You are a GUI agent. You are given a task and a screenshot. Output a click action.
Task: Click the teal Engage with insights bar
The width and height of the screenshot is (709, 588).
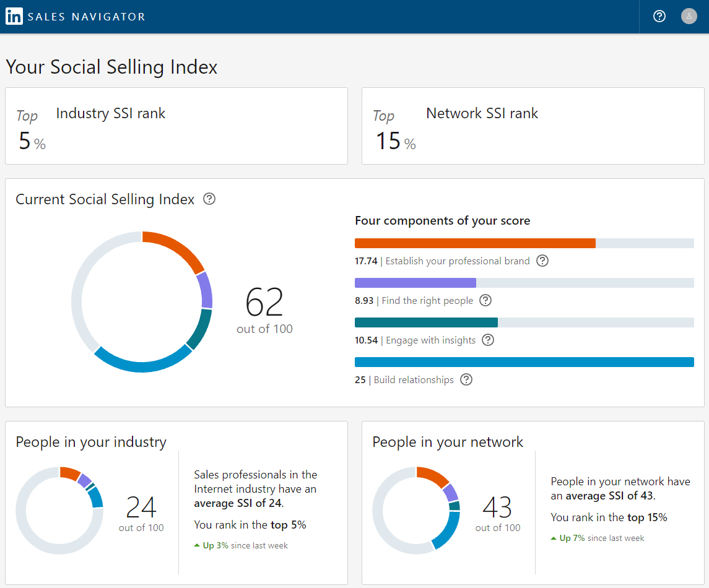[427, 322]
